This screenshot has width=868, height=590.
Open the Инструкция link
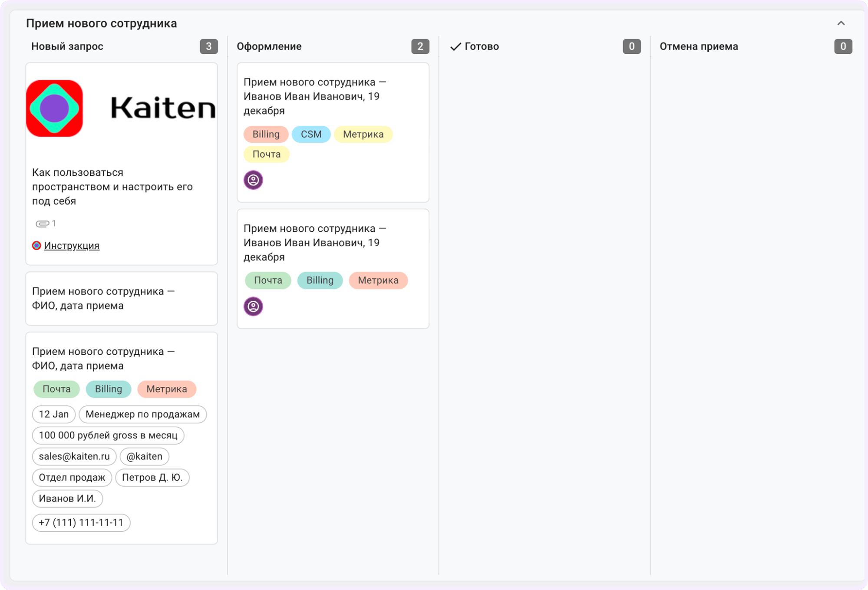pyautogui.click(x=72, y=246)
